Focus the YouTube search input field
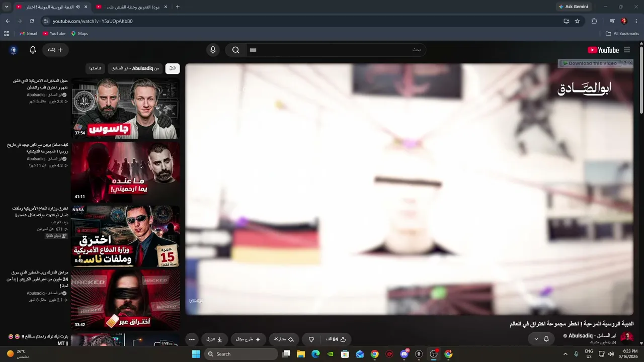Viewport: 644px width, 362px height. [x=336, y=50]
